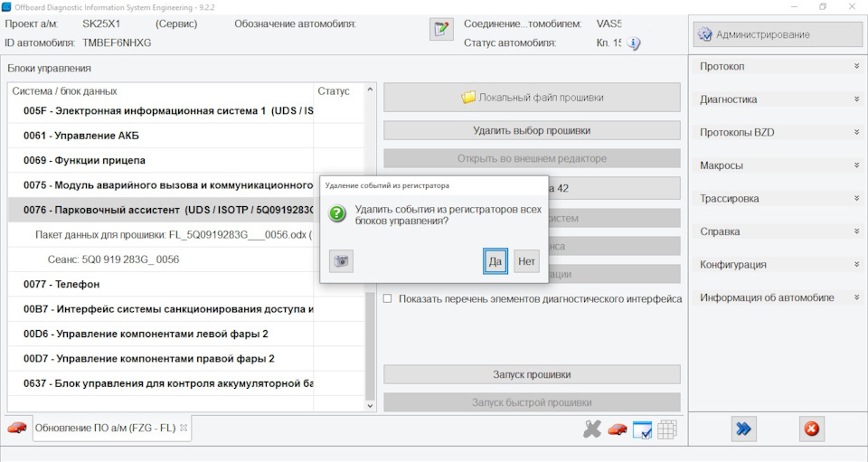
Task: Enable Показать перечень элементов диагностического интерфейса checkbox
Action: [388, 298]
